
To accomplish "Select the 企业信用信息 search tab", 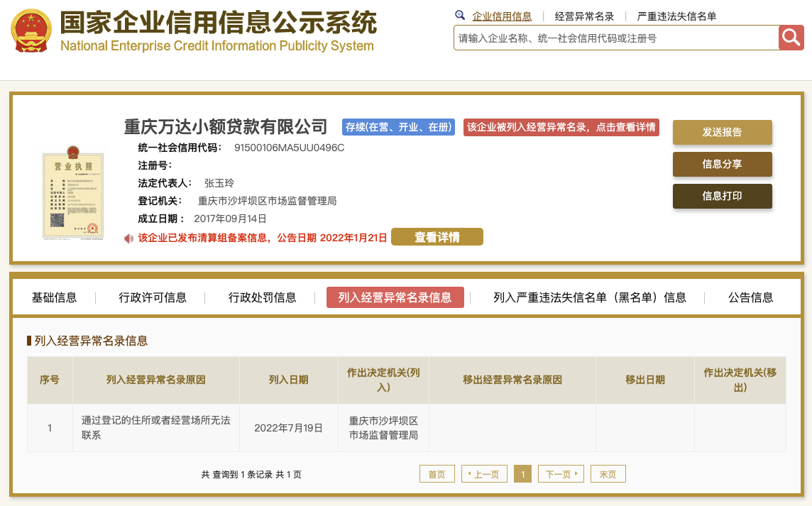I will (x=502, y=16).
